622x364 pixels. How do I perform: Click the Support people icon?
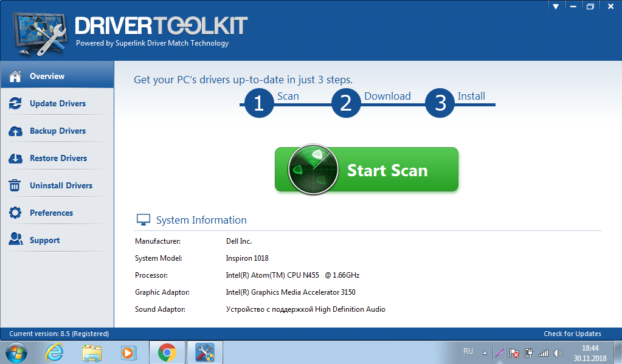(x=15, y=239)
